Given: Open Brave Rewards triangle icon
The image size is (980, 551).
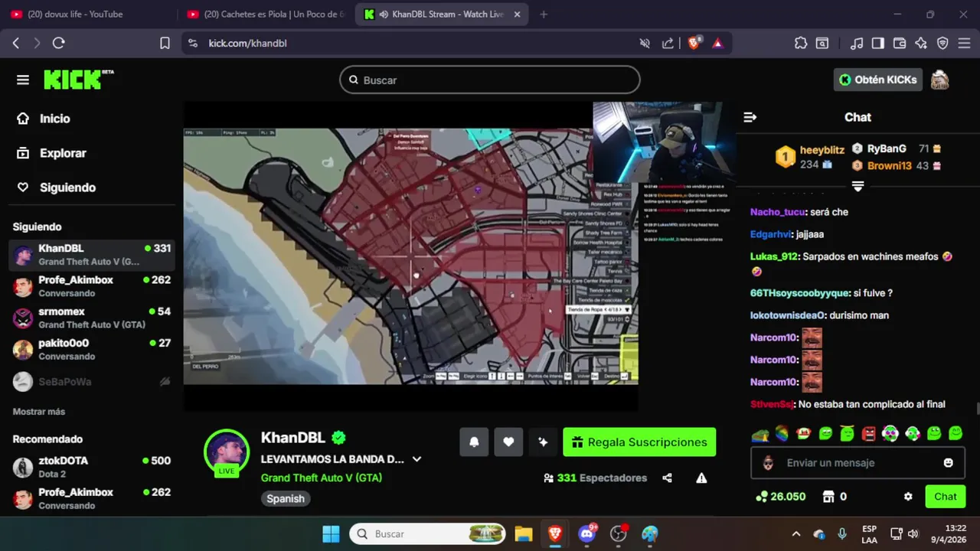Looking at the screenshot, I should [717, 44].
